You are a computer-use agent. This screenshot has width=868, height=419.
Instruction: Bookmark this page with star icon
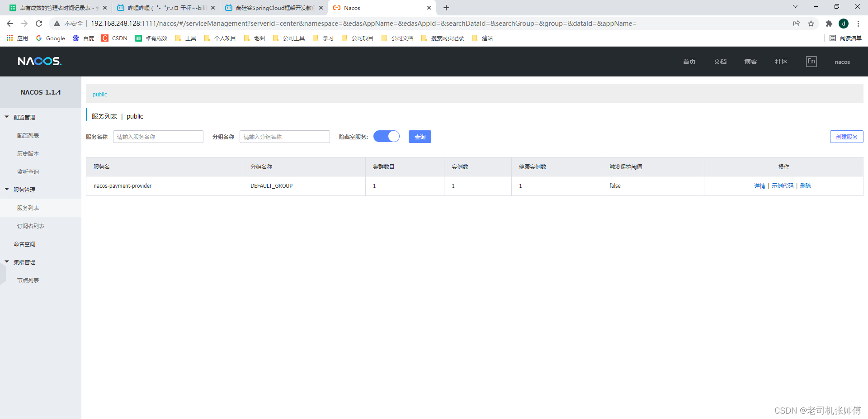click(x=811, y=24)
